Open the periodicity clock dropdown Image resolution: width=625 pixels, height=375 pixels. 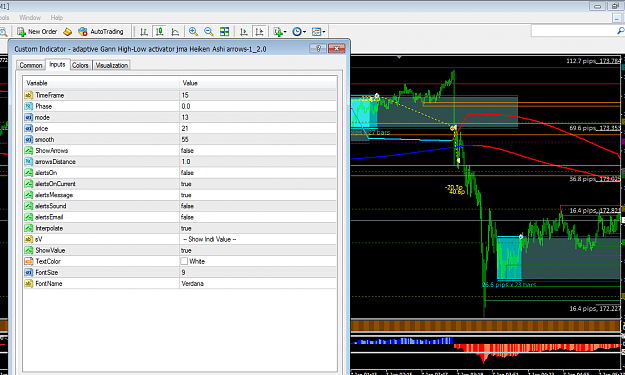click(299, 31)
